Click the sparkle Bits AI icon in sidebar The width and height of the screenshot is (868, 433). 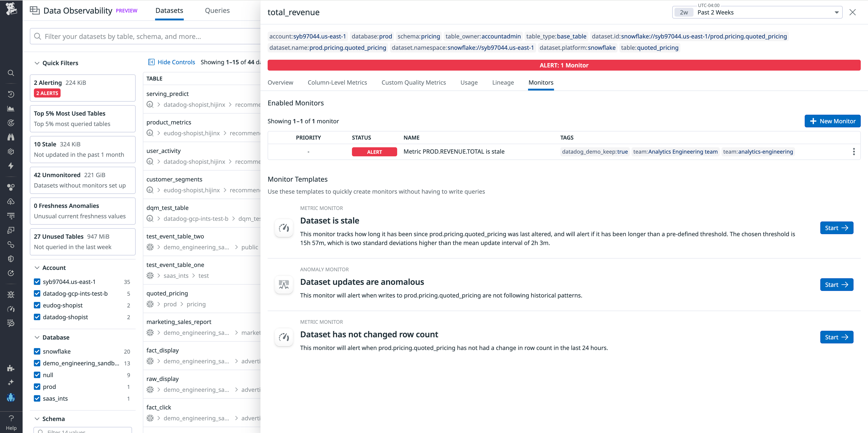click(11, 382)
